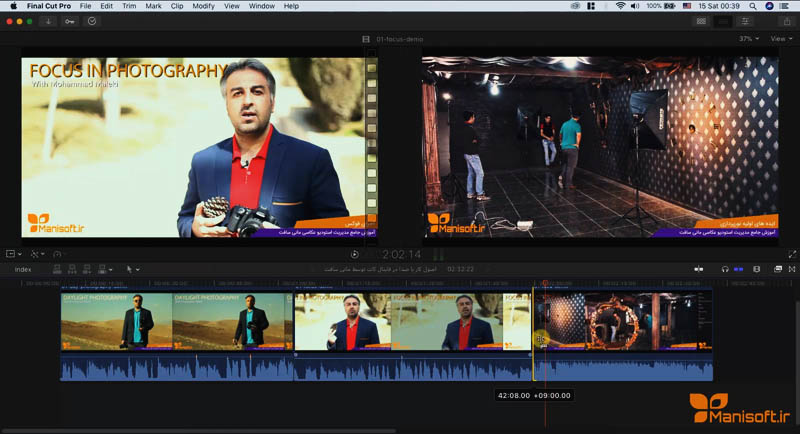Open Spotlight search magnifier icon
This screenshot has height=434, width=800.
[x=753, y=6]
